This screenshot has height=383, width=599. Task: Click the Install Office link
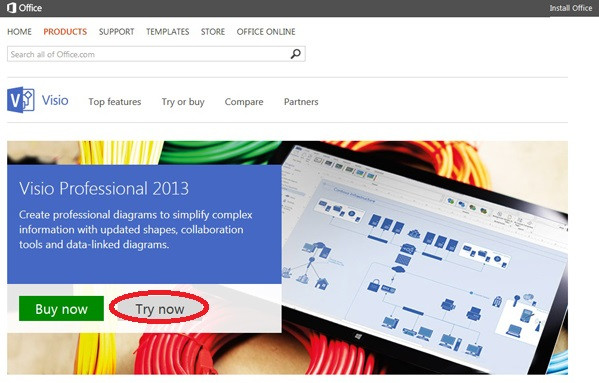(x=570, y=8)
